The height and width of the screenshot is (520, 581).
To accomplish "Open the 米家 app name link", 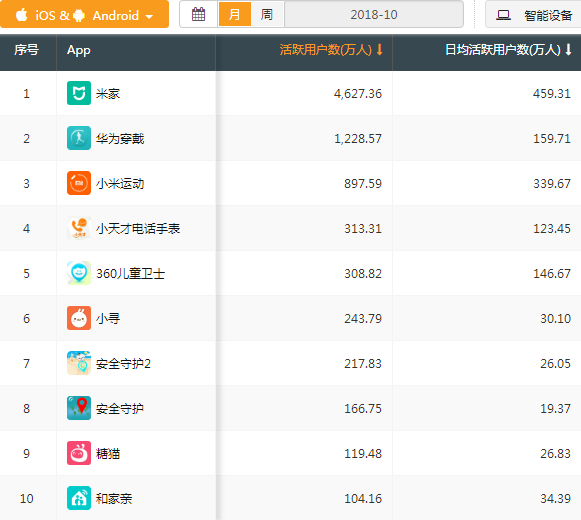I will 108,93.
